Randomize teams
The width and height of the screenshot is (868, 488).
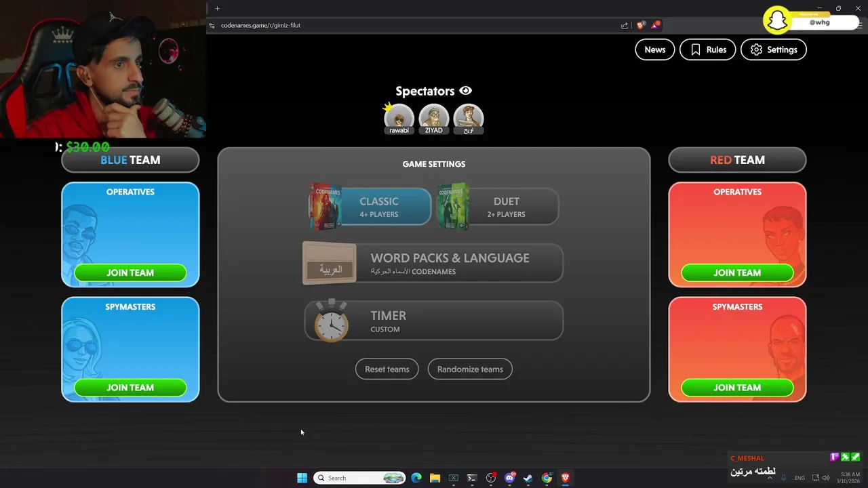(470, 369)
